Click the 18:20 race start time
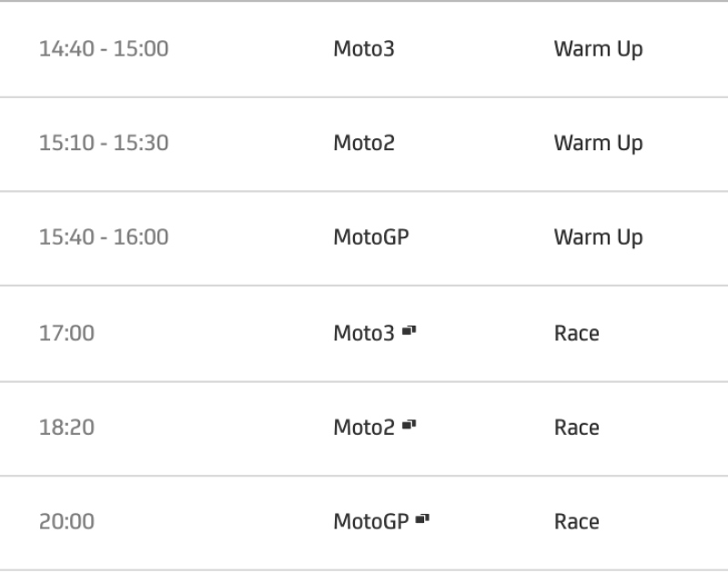 (x=66, y=427)
